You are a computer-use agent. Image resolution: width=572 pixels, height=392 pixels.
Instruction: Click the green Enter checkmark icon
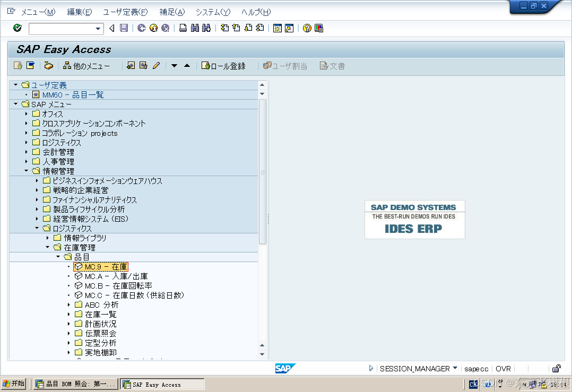point(17,28)
